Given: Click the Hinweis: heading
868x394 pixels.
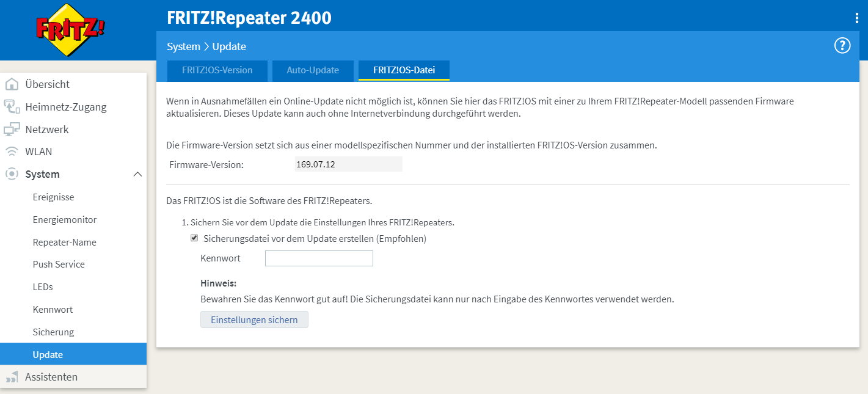Looking at the screenshot, I should pyautogui.click(x=218, y=283).
